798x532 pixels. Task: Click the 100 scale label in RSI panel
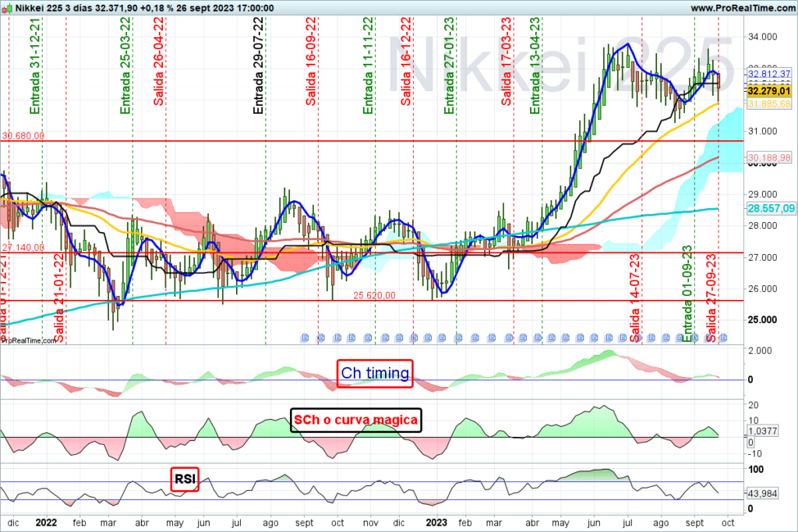756,469
